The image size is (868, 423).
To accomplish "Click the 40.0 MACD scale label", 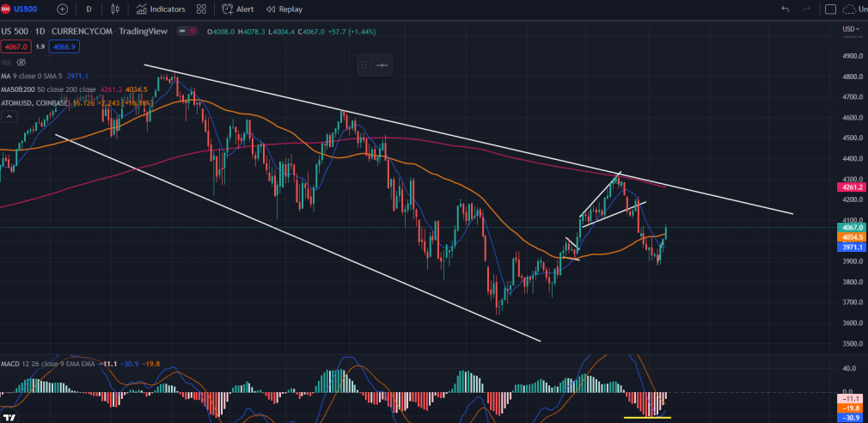I will coord(849,368).
